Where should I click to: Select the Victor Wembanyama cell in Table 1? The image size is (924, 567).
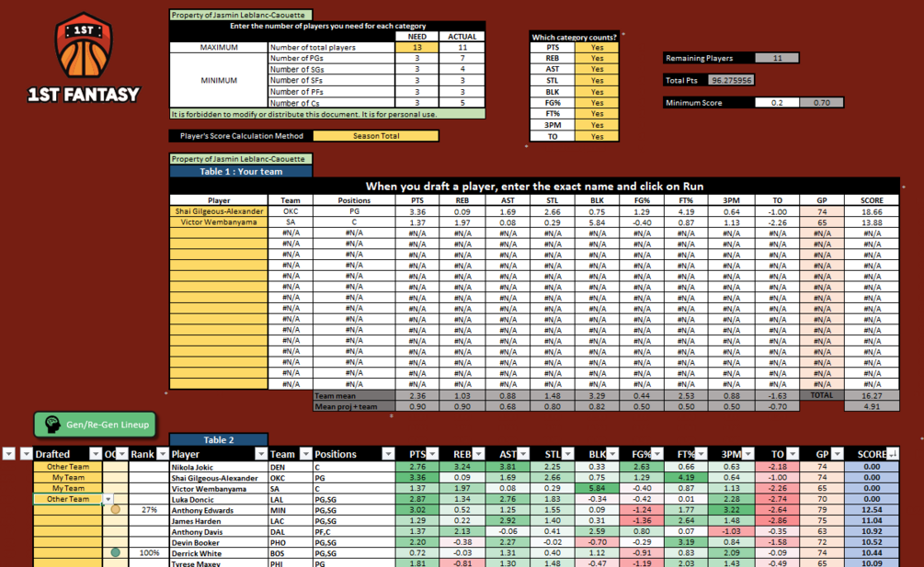click(219, 222)
